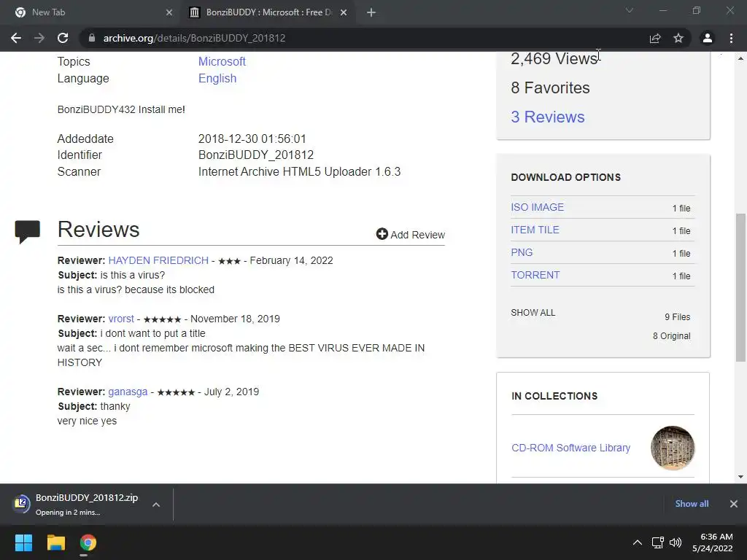Screen dimensions: 747x560
Task: Show hidden system tray icons
Action: coord(637,542)
